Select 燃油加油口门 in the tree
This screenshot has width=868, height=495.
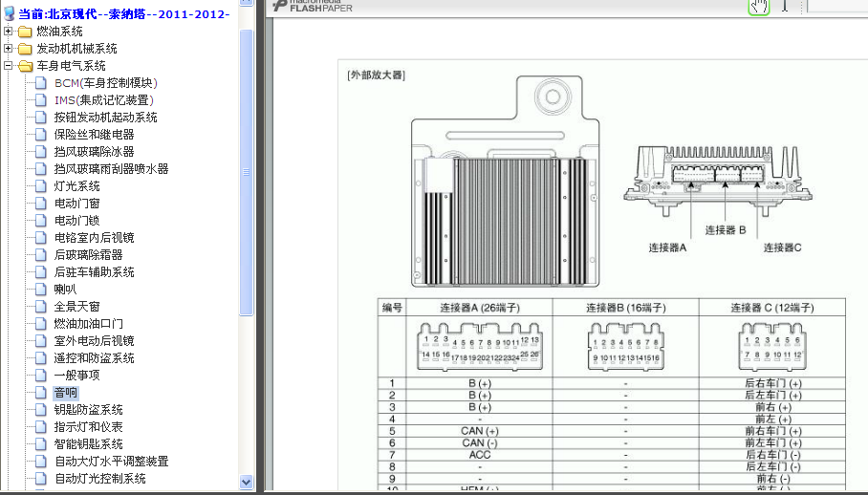pos(89,323)
